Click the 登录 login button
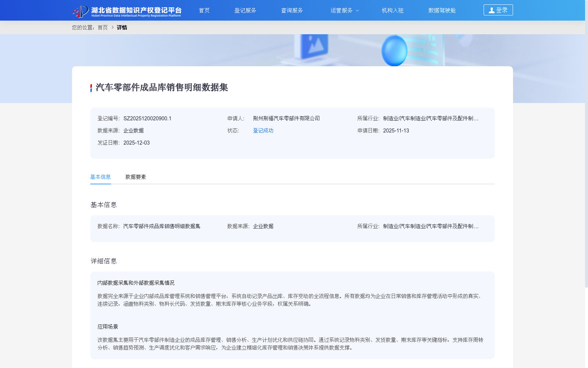 (498, 10)
